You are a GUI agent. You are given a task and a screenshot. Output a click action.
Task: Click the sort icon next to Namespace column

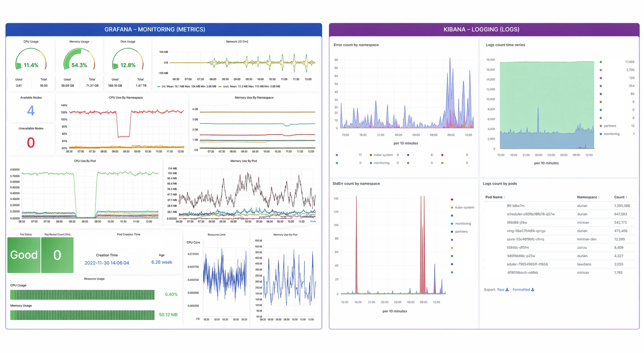coord(599,197)
